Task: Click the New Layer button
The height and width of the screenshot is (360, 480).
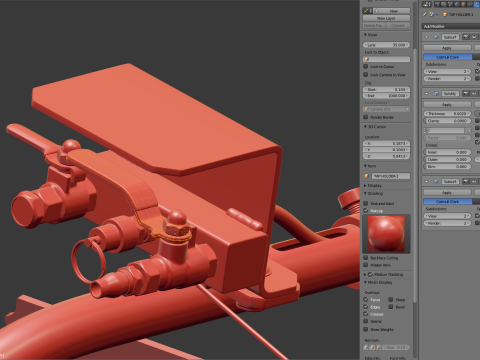Action: [386, 18]
